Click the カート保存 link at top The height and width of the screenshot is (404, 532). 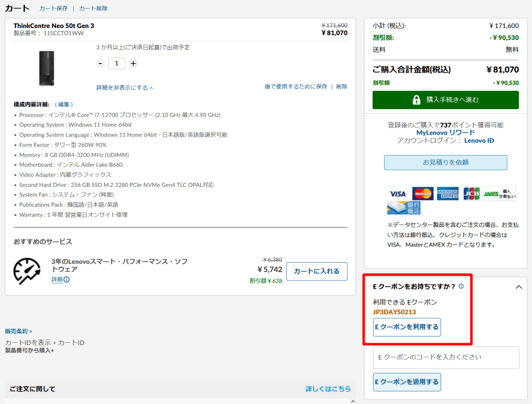coord(54,9)
